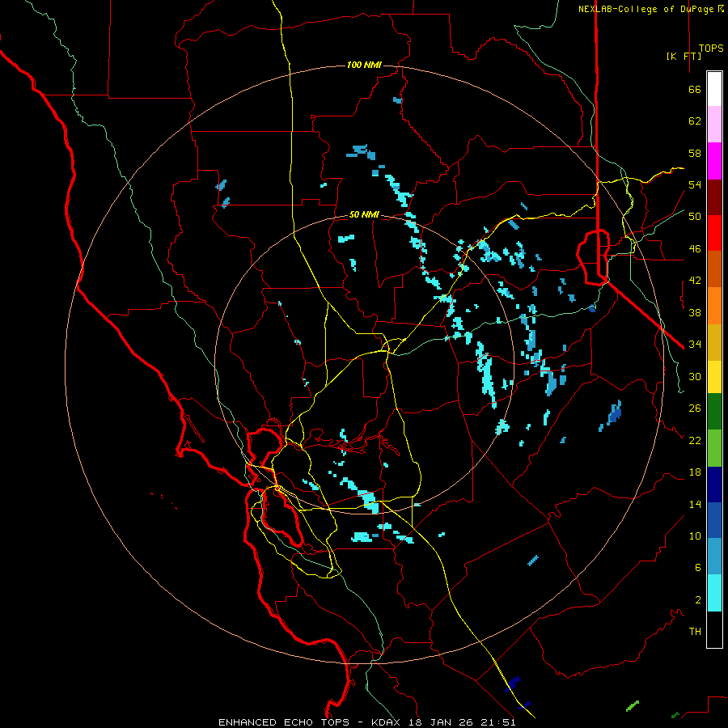The height and width of the screenshot is (728, 728).
Task: Click the '62' legend value
Action: pyautogui.click(x=695, y=121)
